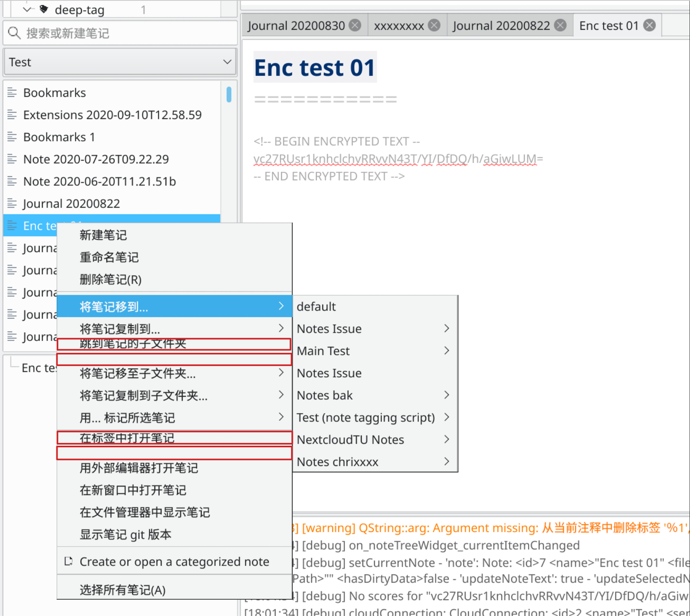Switch to the Journal 20200830 tab

tap(296, 25)
